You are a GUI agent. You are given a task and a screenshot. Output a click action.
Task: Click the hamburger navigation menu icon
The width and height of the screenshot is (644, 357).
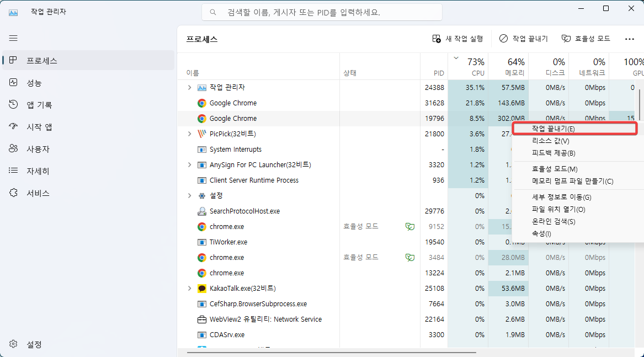point(13,38)
